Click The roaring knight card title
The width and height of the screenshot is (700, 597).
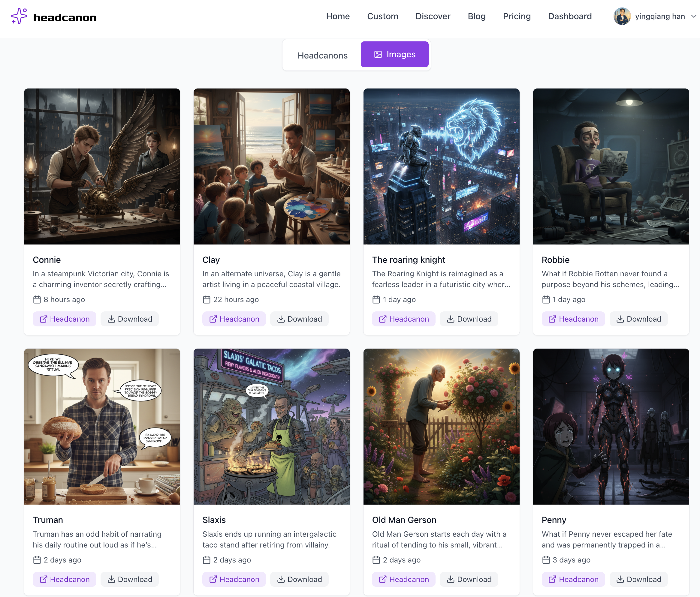409,260
